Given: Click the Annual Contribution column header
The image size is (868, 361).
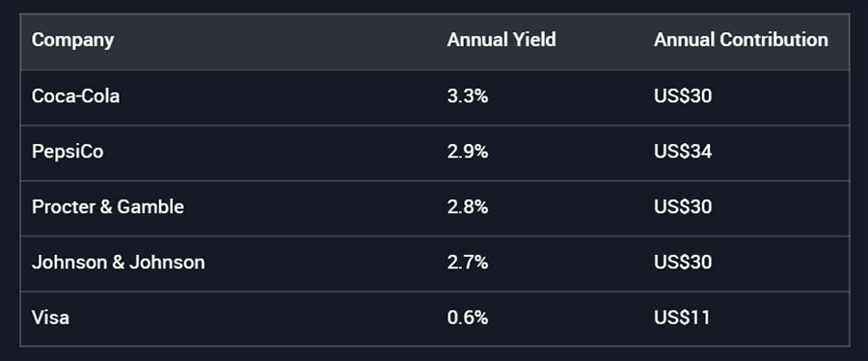Looking at the screenshot, I should tap(741, 41).
